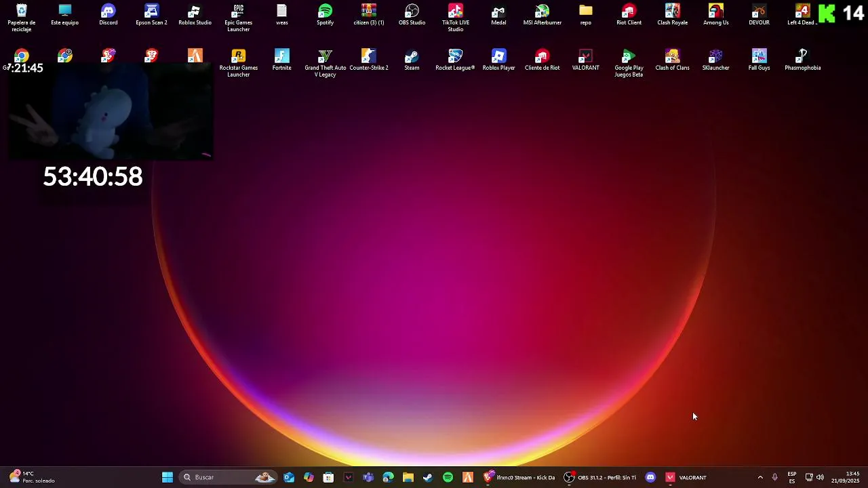Select the SKlauncher desktop shortcut

coord(716,60)
